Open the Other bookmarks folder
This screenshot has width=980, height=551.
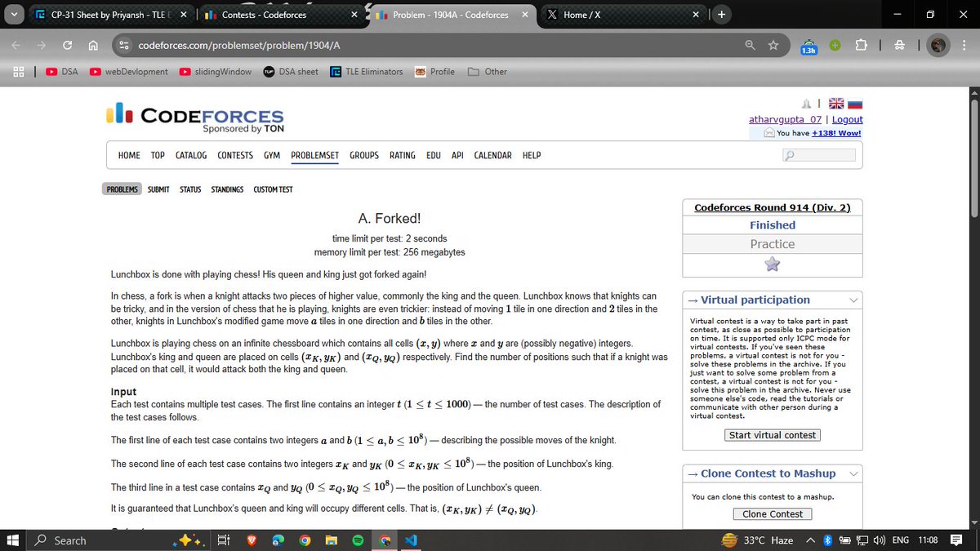(x=488, y=72)
